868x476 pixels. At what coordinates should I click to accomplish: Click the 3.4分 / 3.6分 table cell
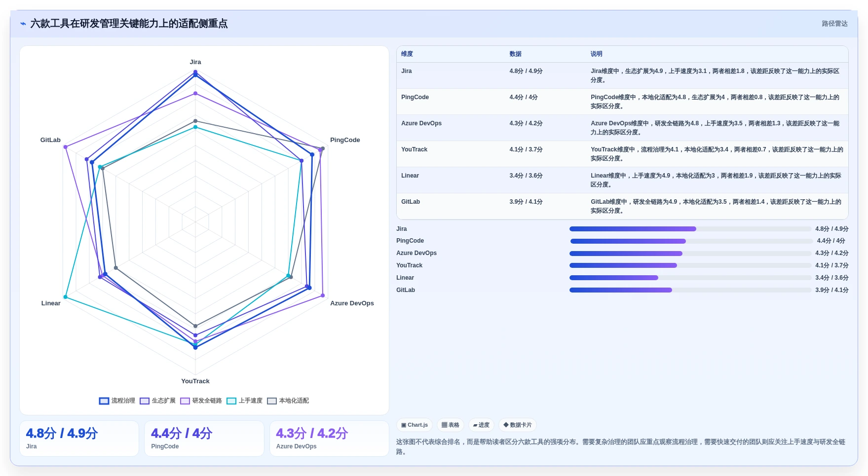coord(526,176)
